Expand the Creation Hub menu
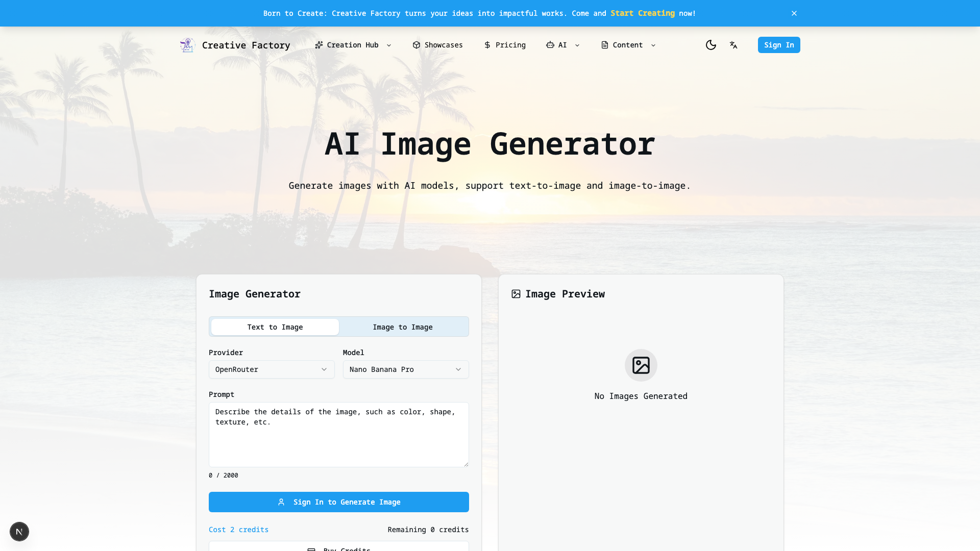Screen dimensions: 980x551 (353, 45)
